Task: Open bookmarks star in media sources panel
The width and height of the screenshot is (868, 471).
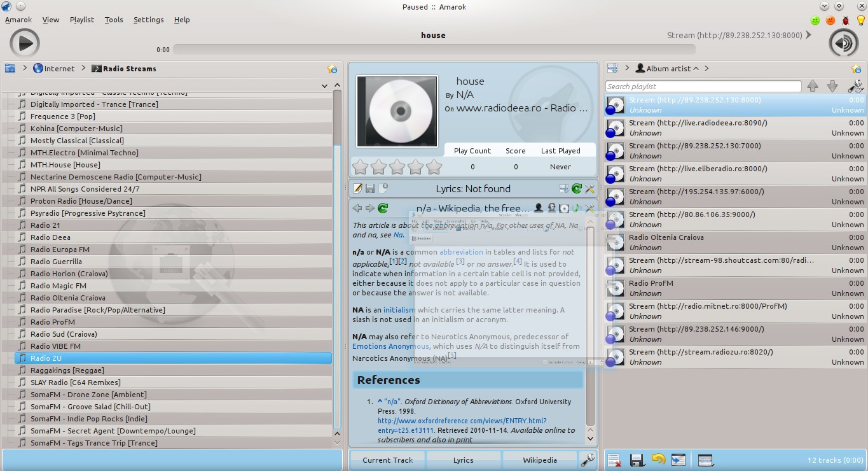Action: click(x=331, y=69)
